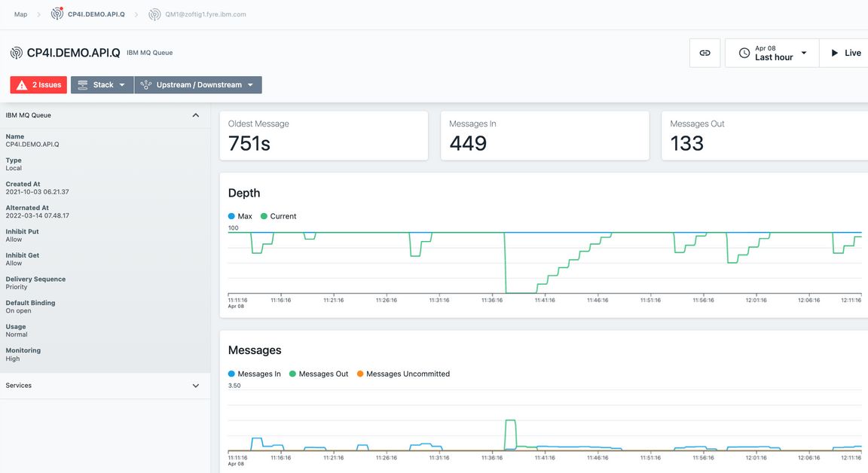868x473 pixels.
Task: Open the Stack dropdown menu
Action: pos(102,84)
